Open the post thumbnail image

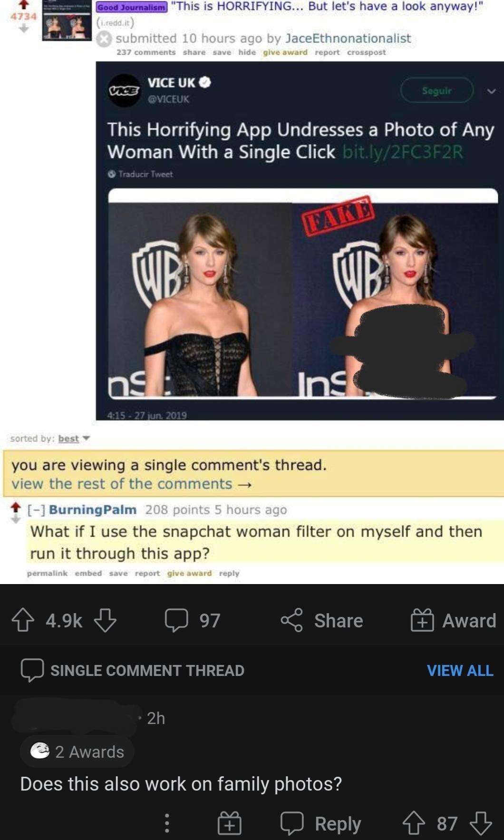(67, 21)
